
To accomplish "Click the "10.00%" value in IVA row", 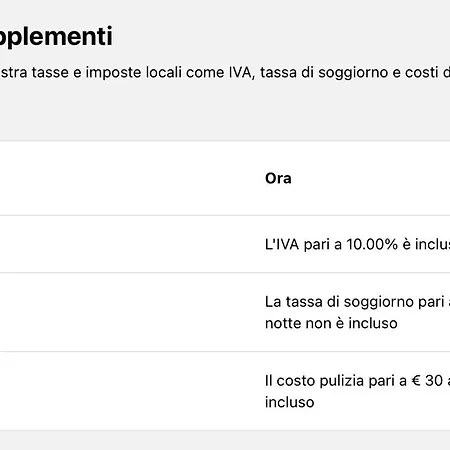I will (x=372, y=244).
